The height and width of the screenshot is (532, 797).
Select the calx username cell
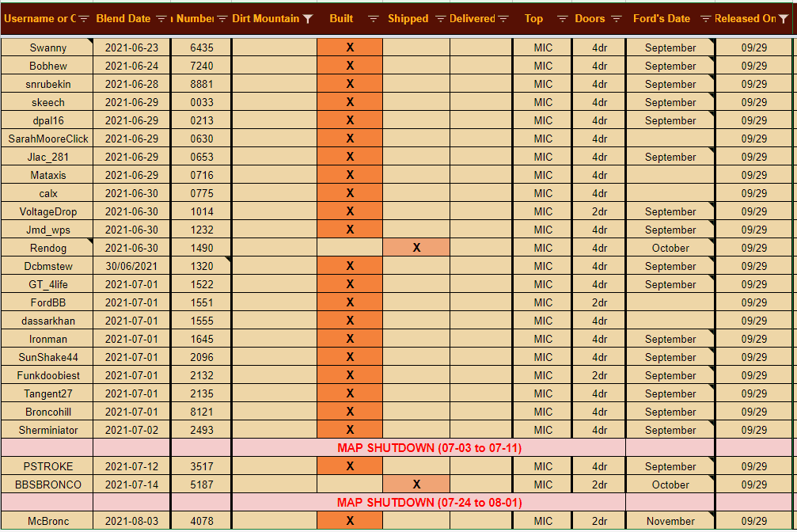click(47, 194)
